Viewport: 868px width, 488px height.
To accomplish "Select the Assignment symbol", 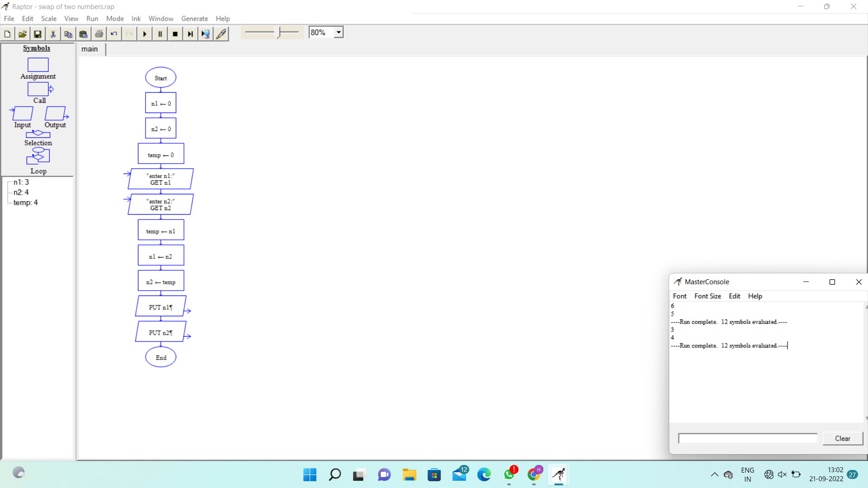I will click(38, 65).
